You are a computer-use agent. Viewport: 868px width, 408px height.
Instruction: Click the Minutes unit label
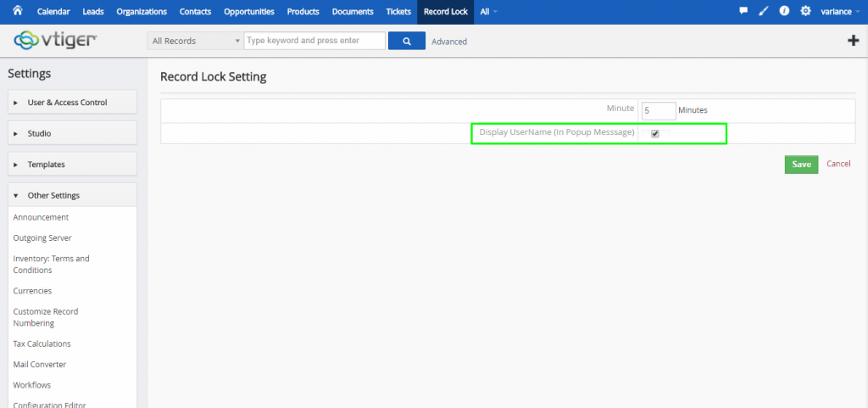pos(693,110)
